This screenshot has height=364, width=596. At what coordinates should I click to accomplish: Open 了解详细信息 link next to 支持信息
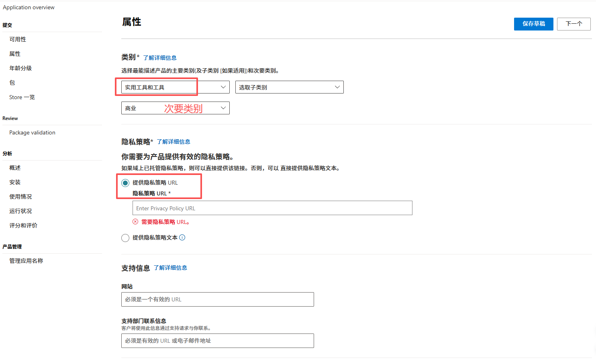pyautogui.click(x=170, y=268)
